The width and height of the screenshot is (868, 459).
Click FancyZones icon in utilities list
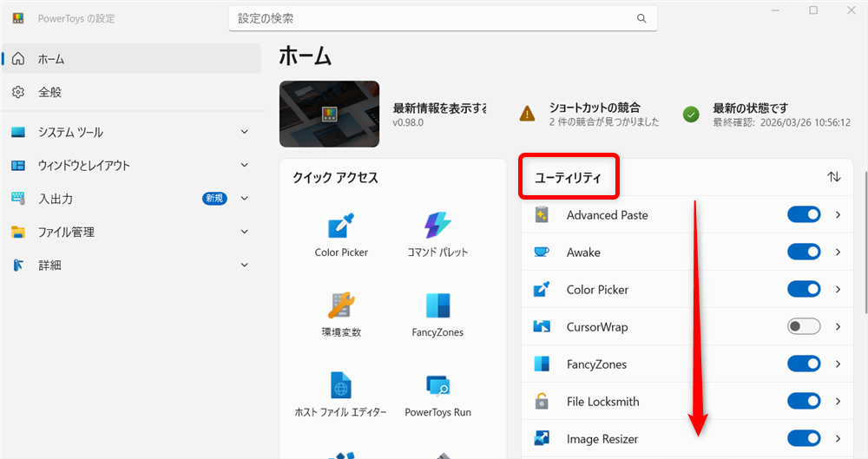pos(542,364)
